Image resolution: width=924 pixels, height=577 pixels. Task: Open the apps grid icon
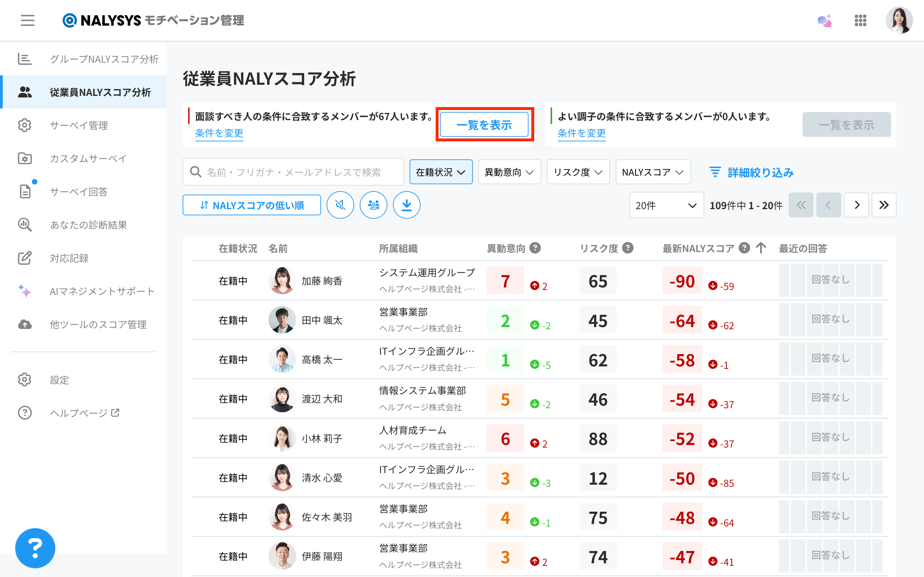click(860, 21)
